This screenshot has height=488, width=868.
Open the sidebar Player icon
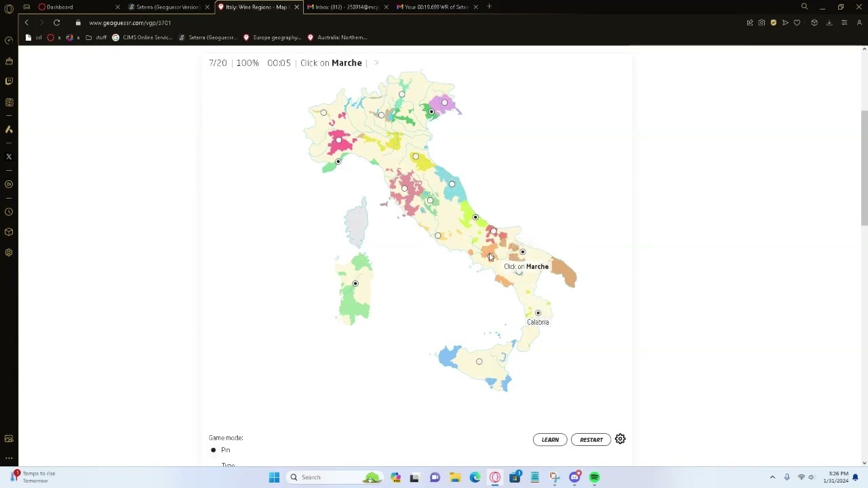9,184
